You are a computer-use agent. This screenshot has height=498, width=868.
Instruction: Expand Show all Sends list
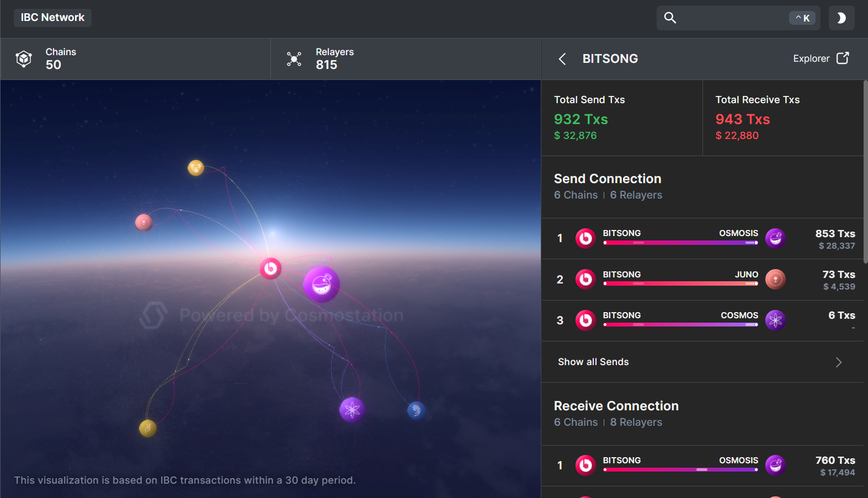click(x=593, y=362)
